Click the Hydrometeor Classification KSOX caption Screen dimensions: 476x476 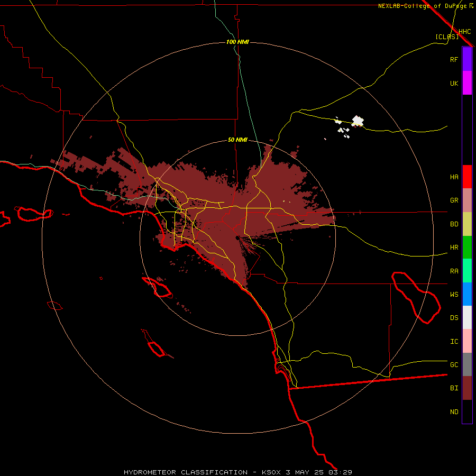[x=237, y=472]
